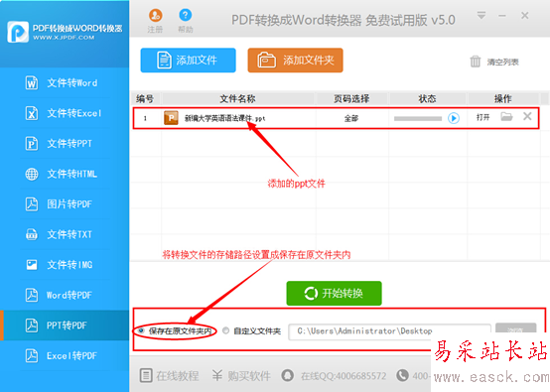Click the PDF转换成WORD转换器 logo icon
The width and height of the screenshot is (550, 392).
(x=18, y=32)
